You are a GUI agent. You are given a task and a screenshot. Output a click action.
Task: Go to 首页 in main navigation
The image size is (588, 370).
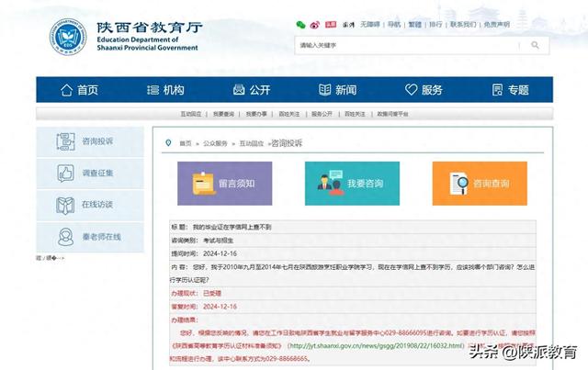click(79, 89)
